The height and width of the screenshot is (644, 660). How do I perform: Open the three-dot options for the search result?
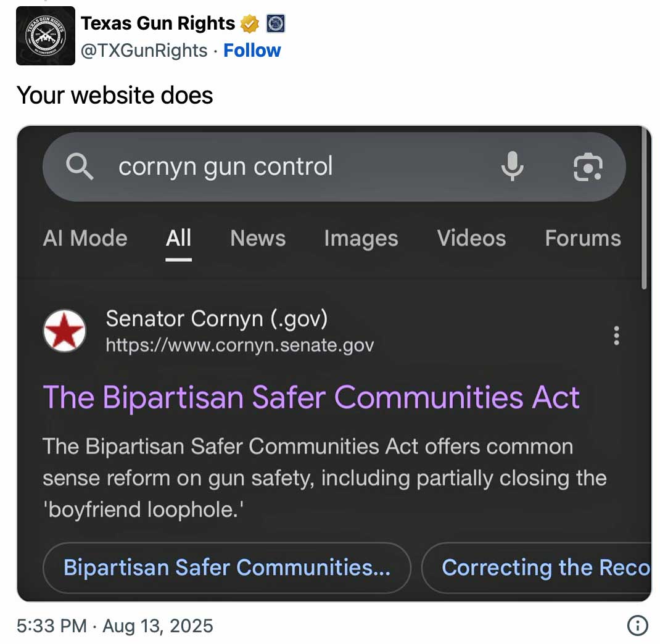pyautogui.click(x=616, y=336)
